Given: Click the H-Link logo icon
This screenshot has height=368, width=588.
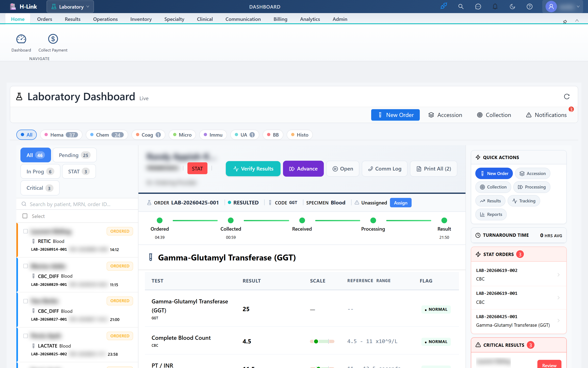Looking at the screenshot, I should point(13,7).
